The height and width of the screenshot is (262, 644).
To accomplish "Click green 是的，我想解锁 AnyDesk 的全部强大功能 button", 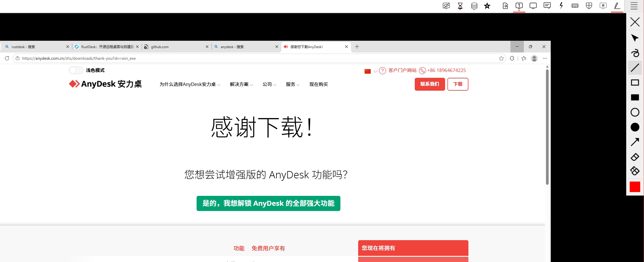I will [268, 203].
